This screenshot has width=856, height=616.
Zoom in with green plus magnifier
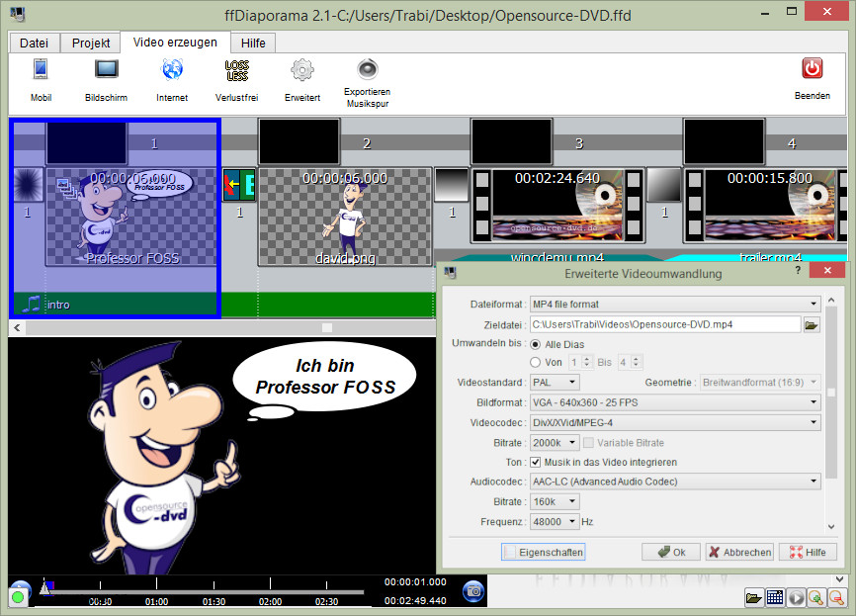(816, 598)
